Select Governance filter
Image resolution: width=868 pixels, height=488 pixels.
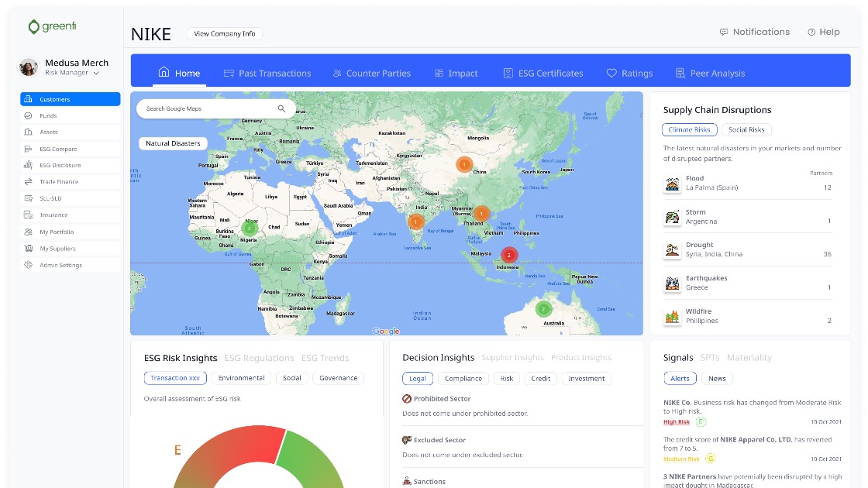pos(338,378)
